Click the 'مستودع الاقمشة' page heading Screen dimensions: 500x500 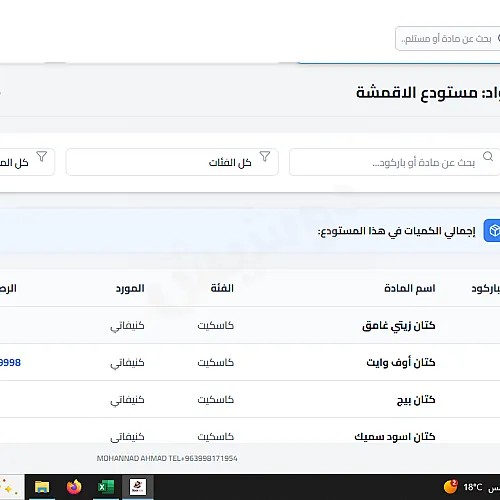[417, 92]
